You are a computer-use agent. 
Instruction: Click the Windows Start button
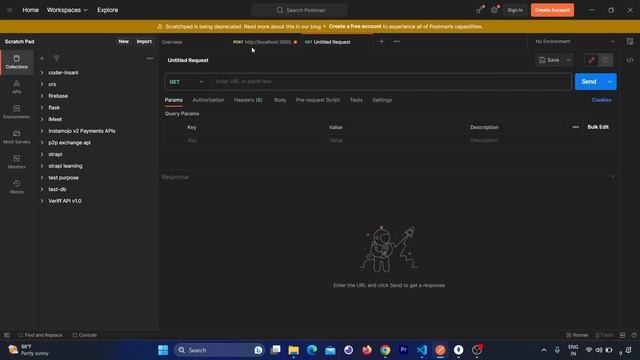click(163, 350)
